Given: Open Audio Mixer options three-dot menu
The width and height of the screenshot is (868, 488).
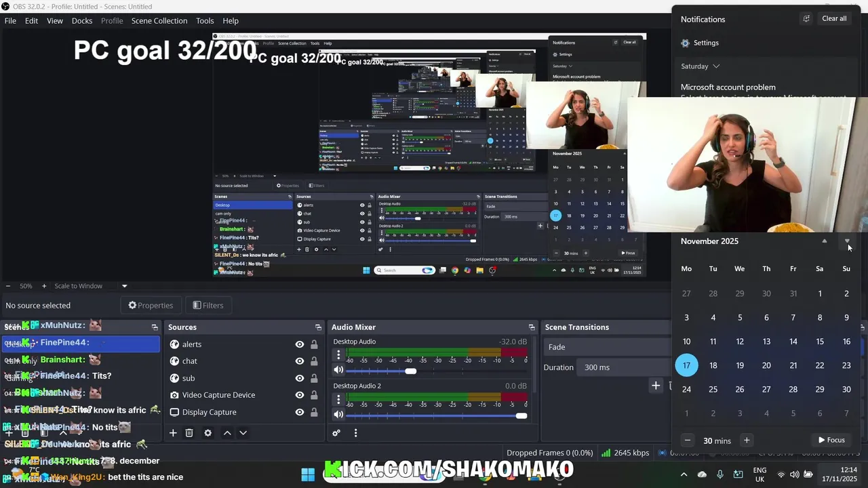Looking at the screenshot, I should [x=355, y=433].
